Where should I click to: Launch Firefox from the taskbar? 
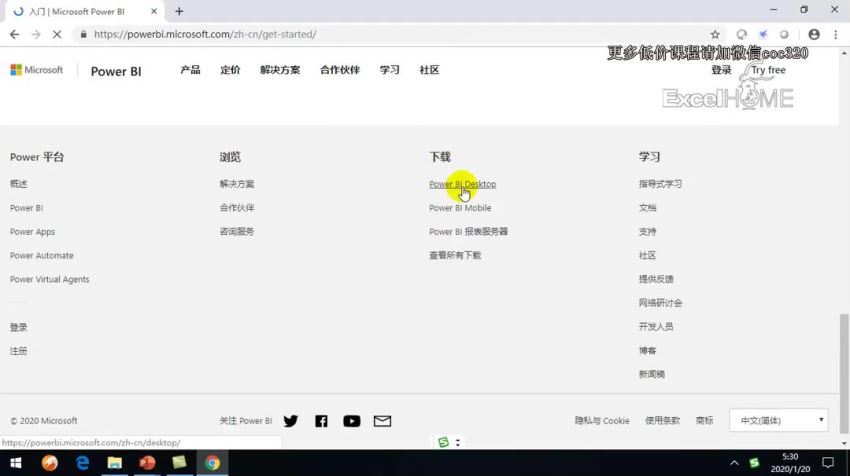(49, 463)
